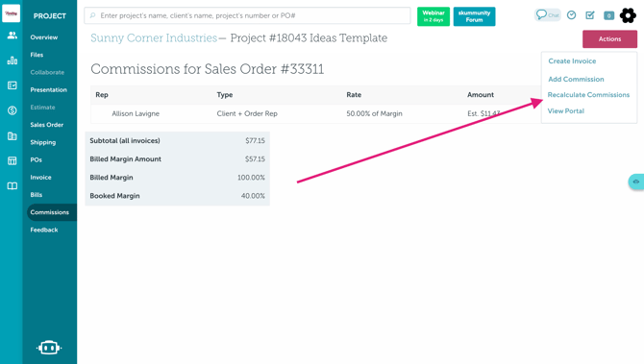
Task: Click the PROJECT sidebar heading
Action: click(x=50, y=16)
